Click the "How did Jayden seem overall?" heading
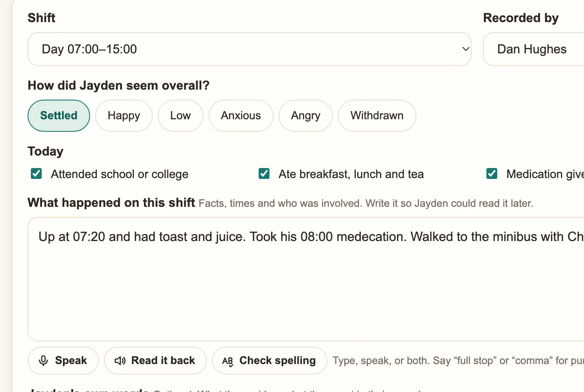This screenshot has width=584, height=392. (x=118, y=85)
